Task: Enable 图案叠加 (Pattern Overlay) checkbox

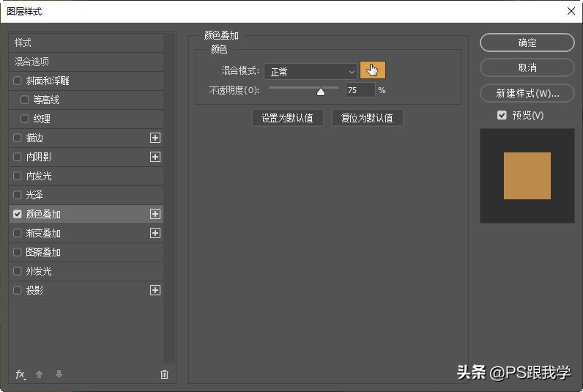Action: tap(17, 252)
